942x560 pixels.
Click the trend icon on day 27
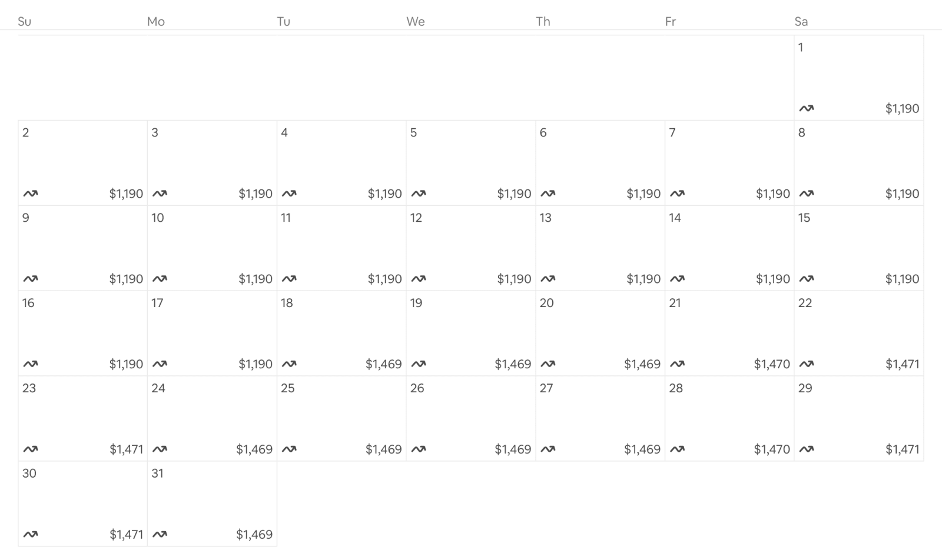pyautogui.click(x=548, y=449)
